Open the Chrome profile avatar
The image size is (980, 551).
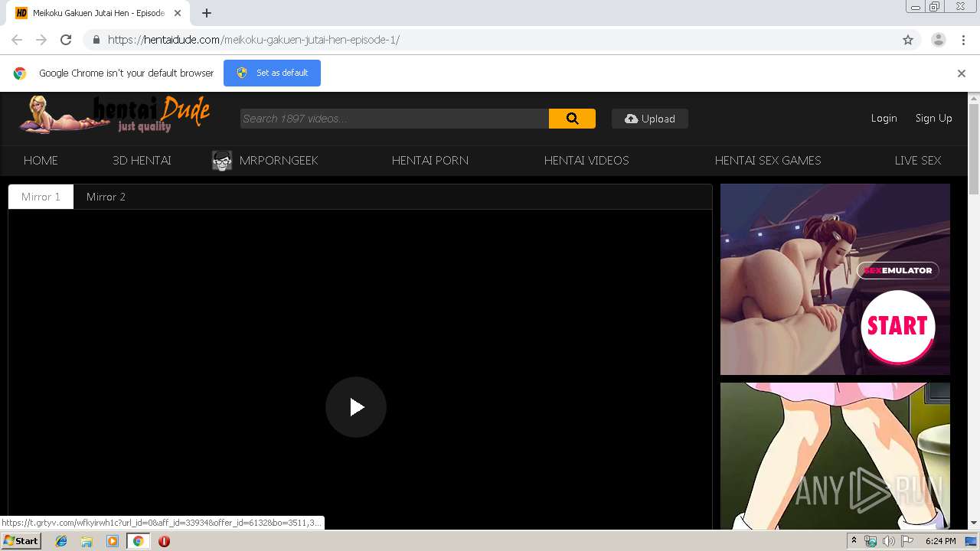click(939, 40)
